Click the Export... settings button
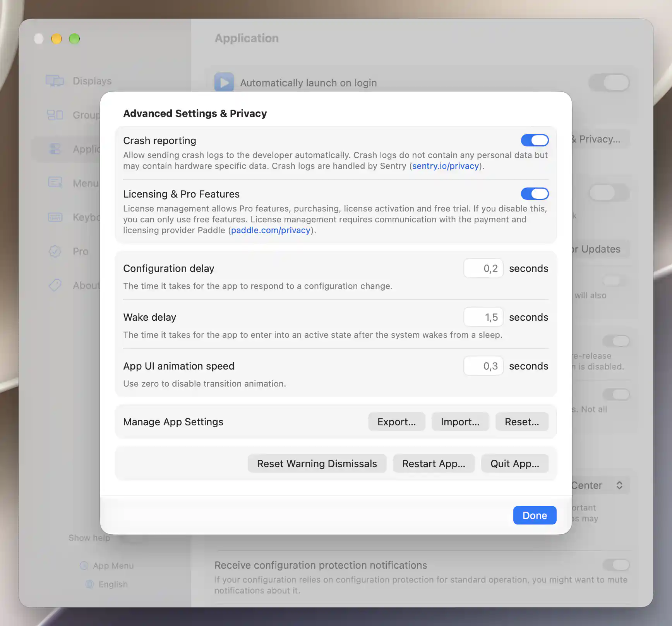 pyautogui.click(x=396, y=422)
